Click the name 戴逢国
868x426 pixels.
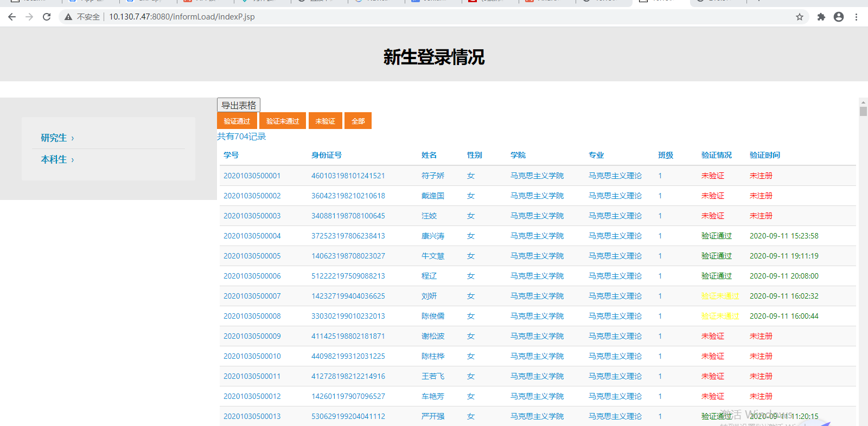(x=433, y=196)
